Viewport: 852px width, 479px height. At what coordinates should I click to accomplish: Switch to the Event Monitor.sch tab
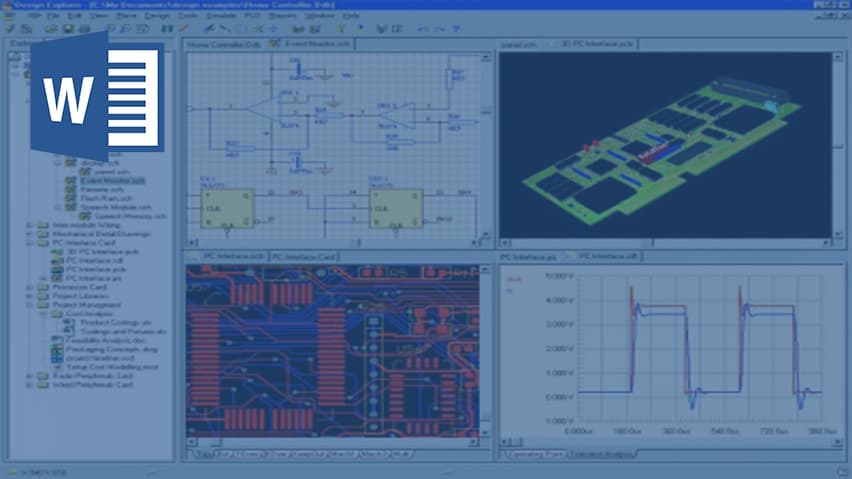311,44
